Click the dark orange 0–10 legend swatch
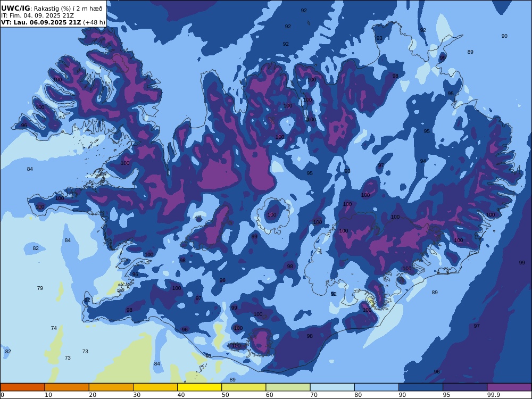 (22, 387)
